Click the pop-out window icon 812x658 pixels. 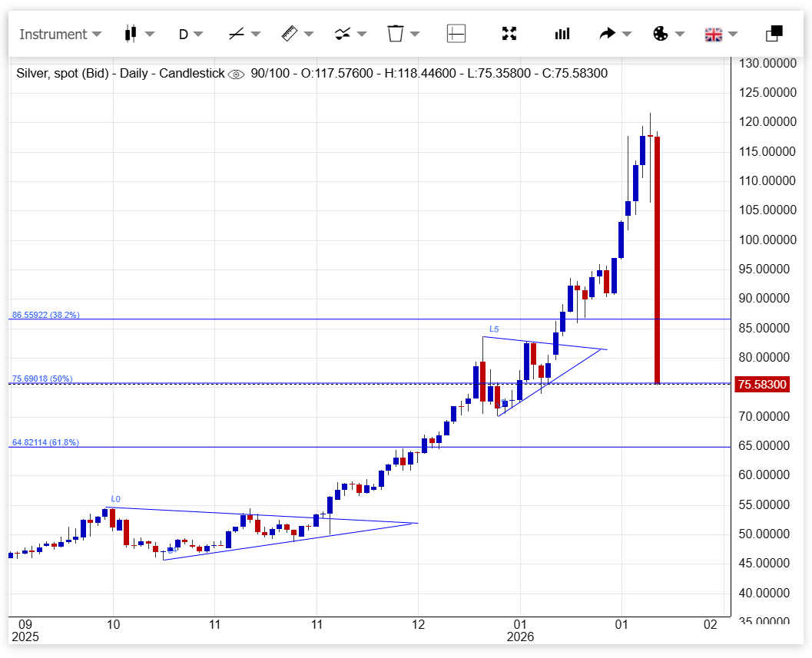[x=774, y=34]
